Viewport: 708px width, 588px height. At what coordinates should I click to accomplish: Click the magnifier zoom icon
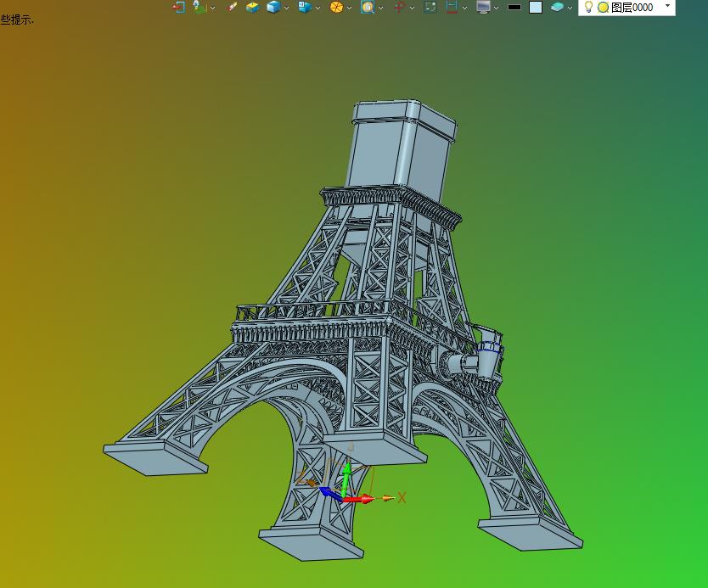[x=368, y=7]
